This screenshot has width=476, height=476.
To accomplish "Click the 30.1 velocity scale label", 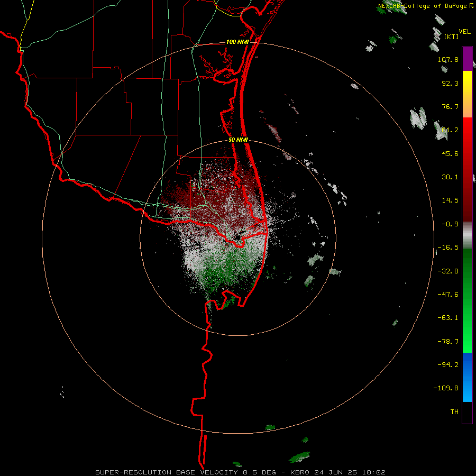I will [x=450, y=177].
